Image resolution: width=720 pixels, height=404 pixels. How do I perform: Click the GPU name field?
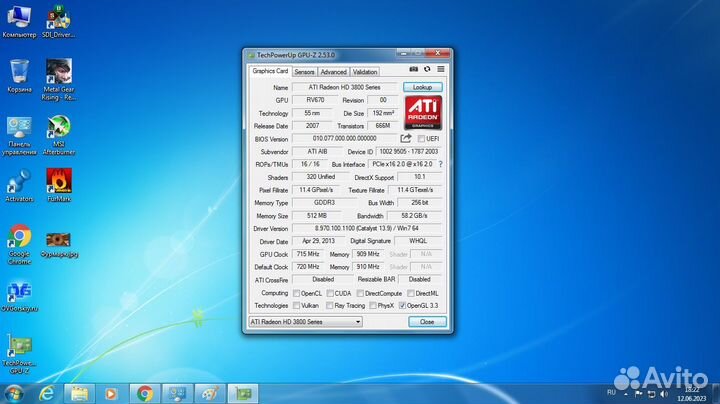[344, 87]
